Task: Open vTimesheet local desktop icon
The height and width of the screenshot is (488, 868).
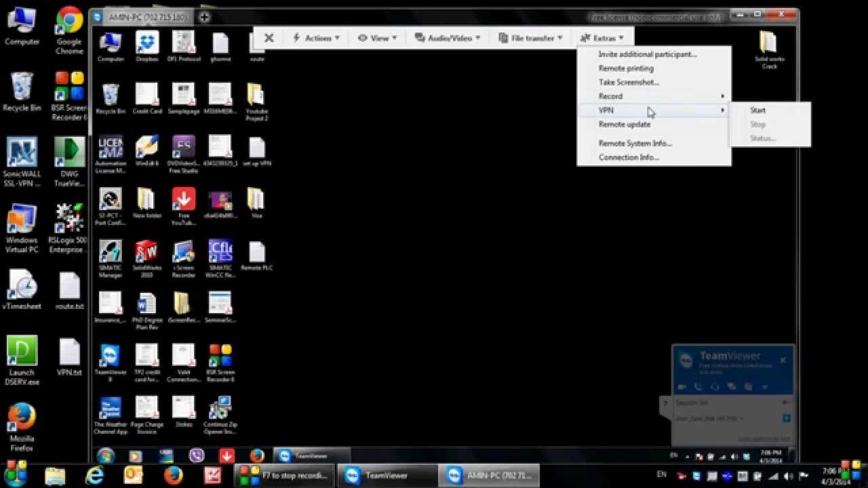Action: 22,290
